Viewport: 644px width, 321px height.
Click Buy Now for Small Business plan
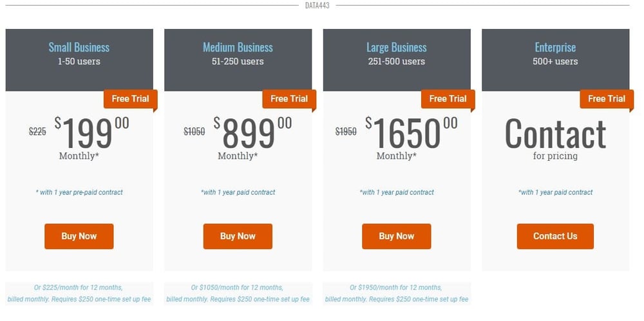[x=79, y=236]
